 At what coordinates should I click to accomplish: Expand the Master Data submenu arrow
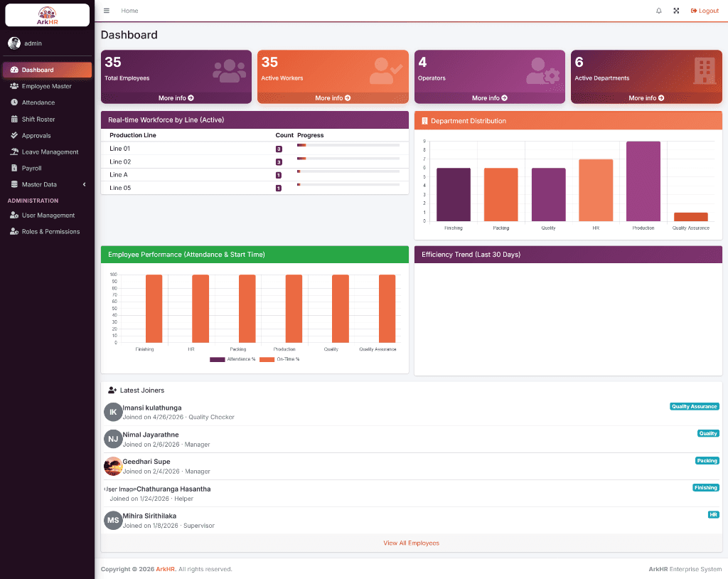tap(84, 184)
